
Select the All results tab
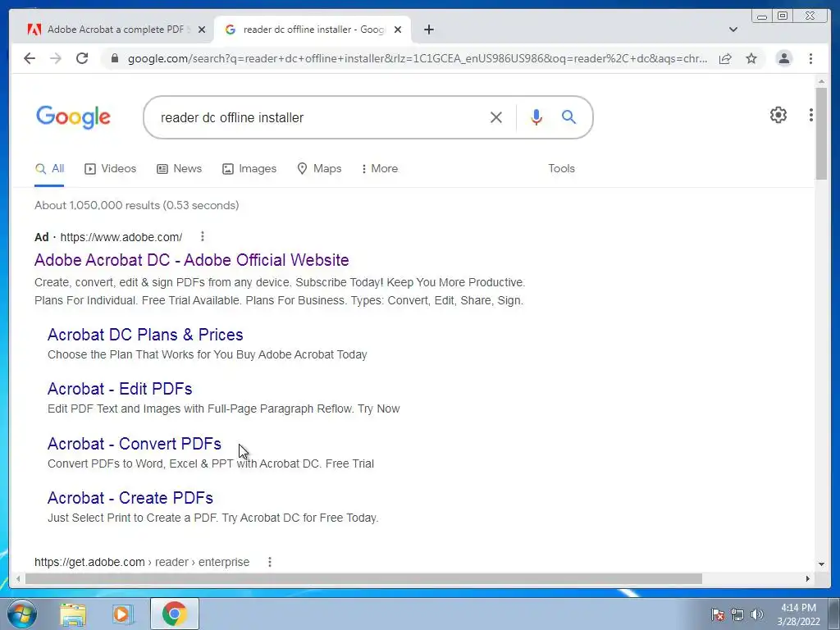click(x=49, y=169)
